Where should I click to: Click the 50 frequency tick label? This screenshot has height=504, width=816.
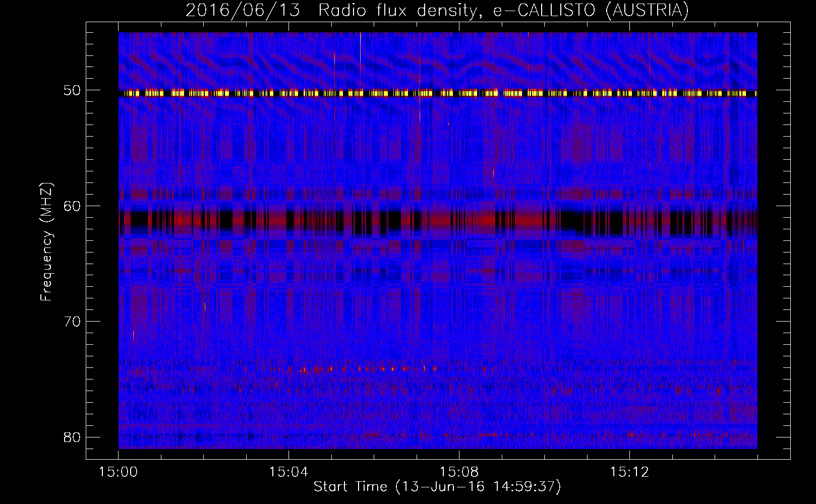click(72, 91)
